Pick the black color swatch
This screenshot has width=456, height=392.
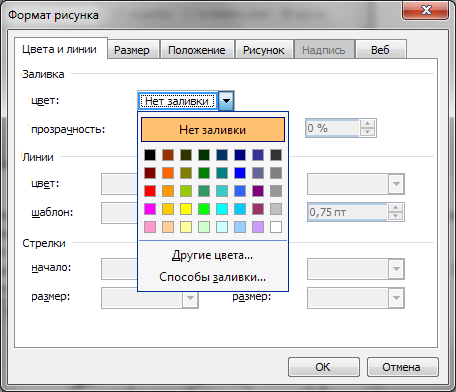pos(150,155)
